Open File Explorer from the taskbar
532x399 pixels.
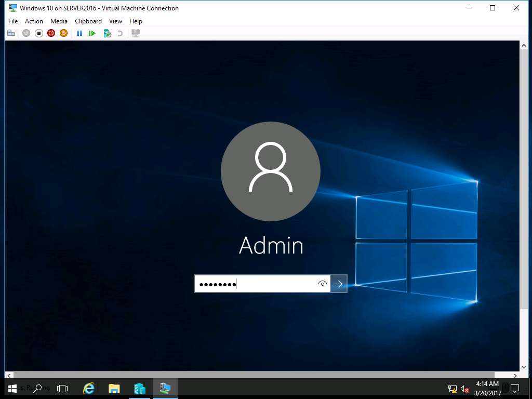pos(114,389)
